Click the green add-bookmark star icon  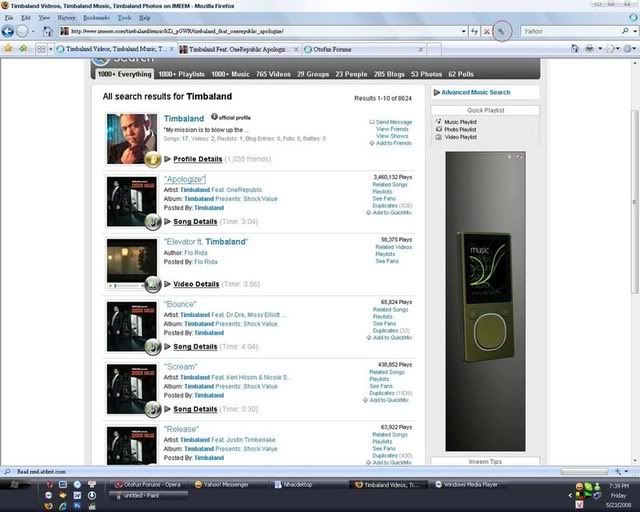pyautogui.click(x=23, y=49)
